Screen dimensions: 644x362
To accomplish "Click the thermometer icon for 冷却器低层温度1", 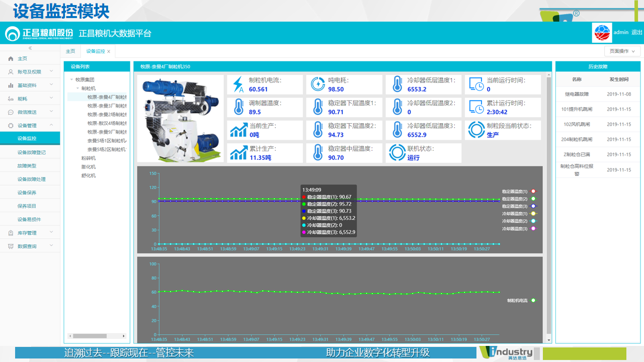I will [x=397, y=84].
